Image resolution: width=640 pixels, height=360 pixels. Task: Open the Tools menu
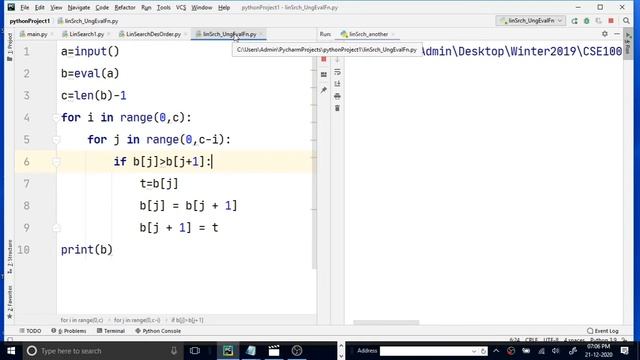163,7
